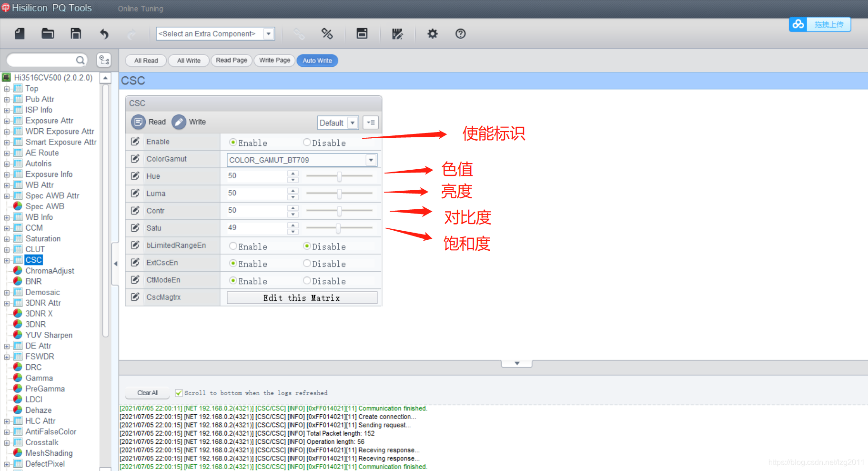The height and width of the screenshot is (471, 868).
Task: Click the image edit toolbar icon
Action: 397,33
